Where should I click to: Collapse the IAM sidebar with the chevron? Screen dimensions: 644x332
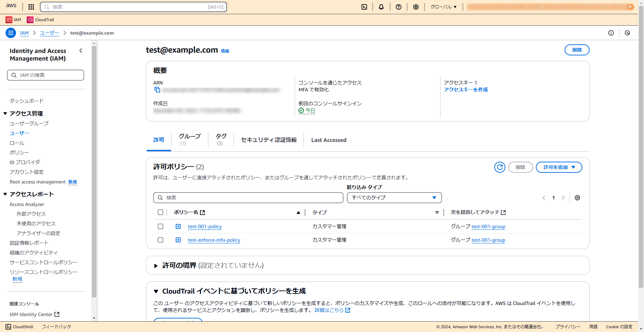(x=81, y=51)
